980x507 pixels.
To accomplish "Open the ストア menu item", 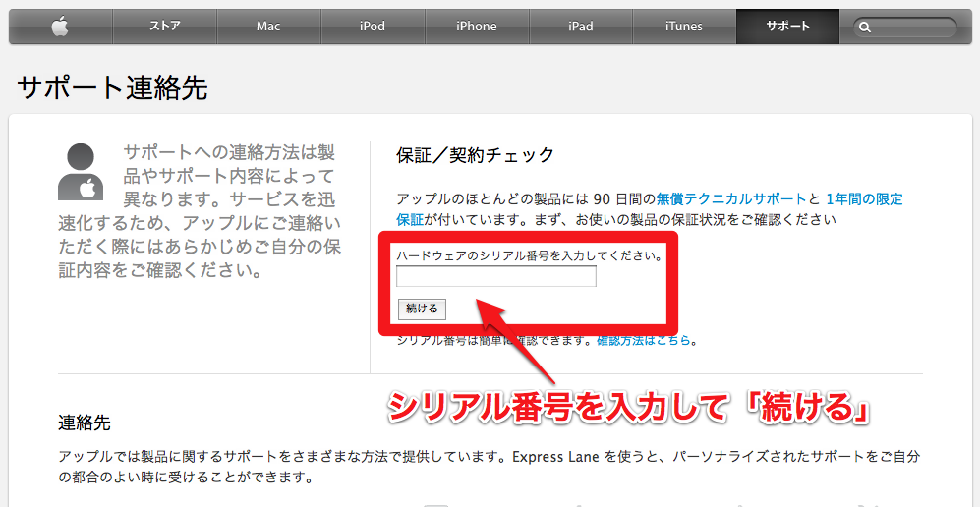I will (x=165, y=27).
